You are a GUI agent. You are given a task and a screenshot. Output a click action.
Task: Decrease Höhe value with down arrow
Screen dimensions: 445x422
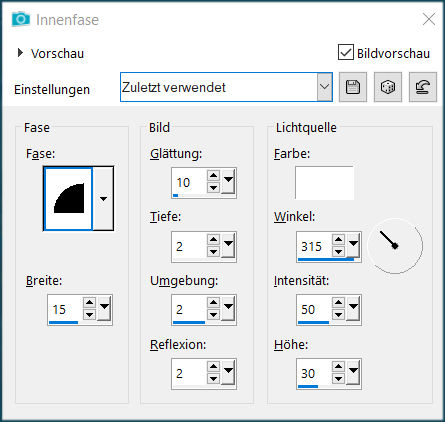pyautogui.click(x=338, y=379)
